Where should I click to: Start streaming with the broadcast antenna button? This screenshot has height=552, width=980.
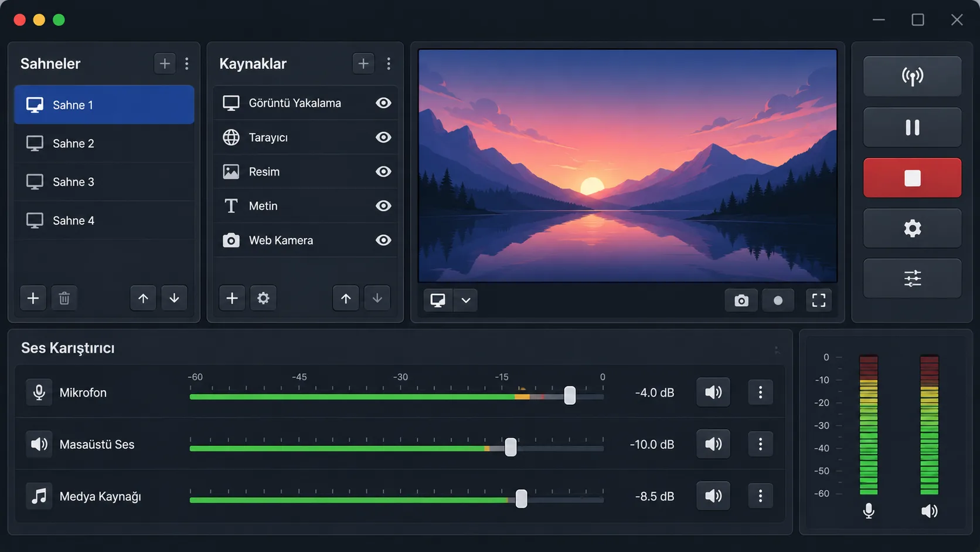point(912,76)
